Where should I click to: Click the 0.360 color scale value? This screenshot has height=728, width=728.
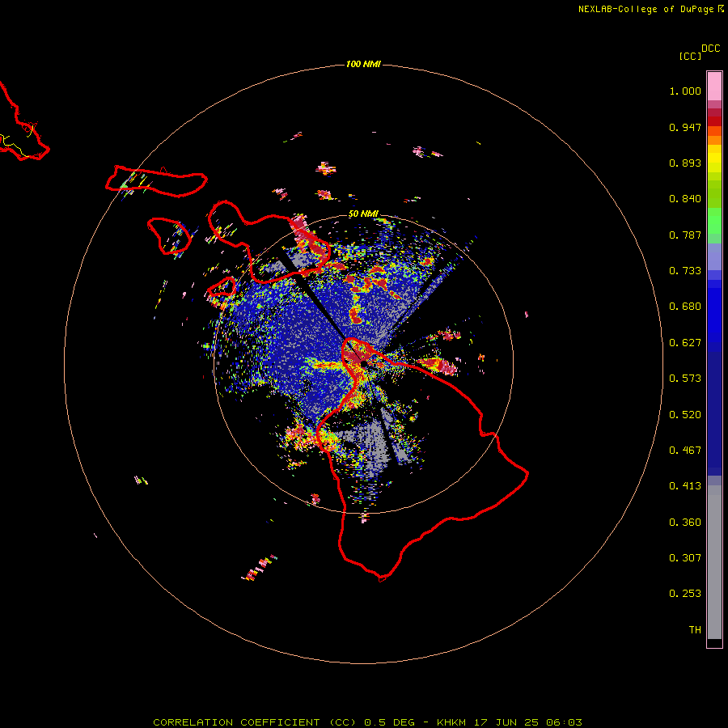coord(685,523)
